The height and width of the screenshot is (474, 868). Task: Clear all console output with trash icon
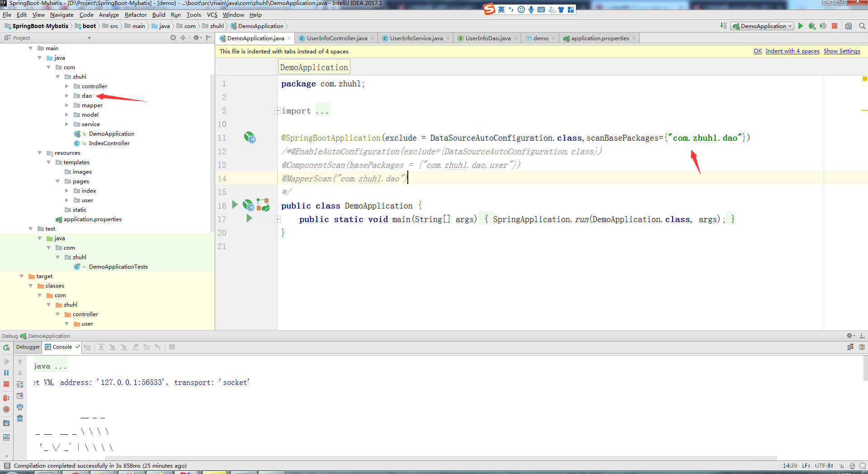20,418
